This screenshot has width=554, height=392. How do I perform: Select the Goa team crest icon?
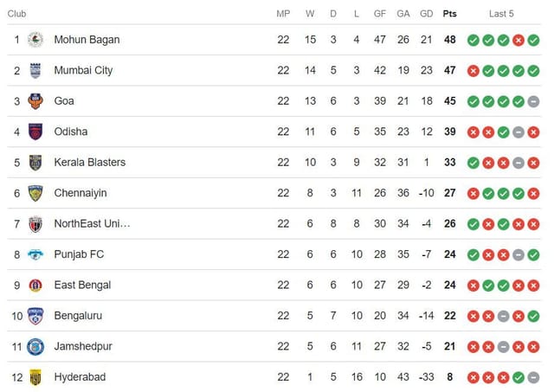[35, 101]
